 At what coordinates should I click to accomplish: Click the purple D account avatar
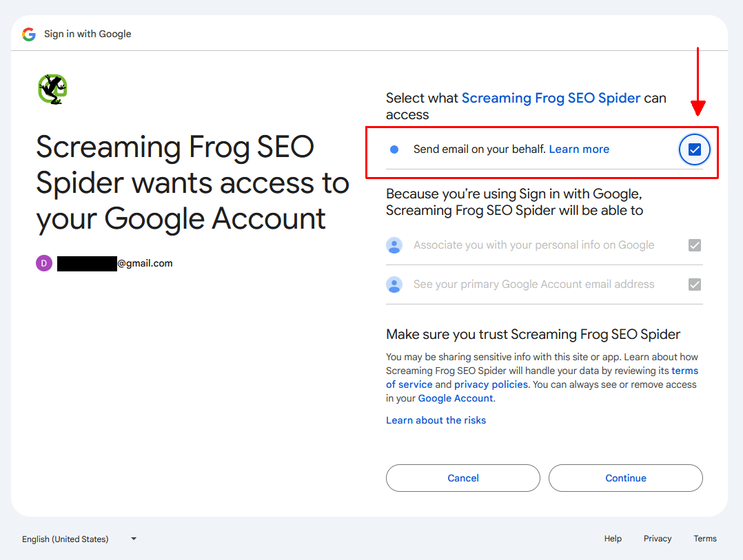(x=43, y=262)
